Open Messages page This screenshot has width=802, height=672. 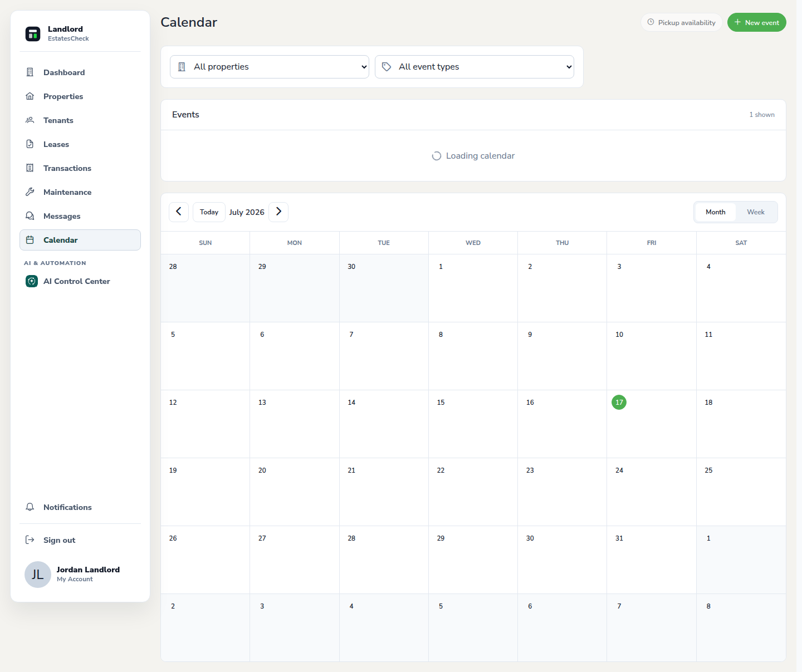point(80,216)
